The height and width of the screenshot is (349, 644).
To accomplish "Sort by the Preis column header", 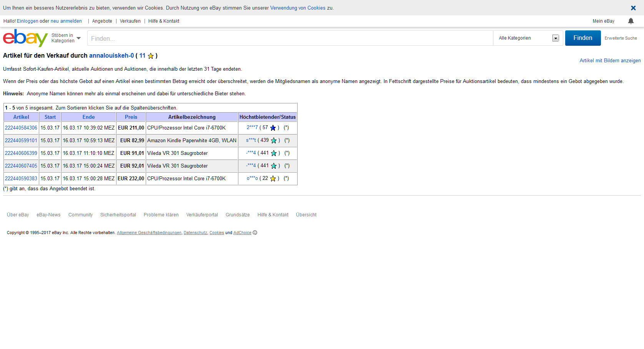I will click(131, 117).
